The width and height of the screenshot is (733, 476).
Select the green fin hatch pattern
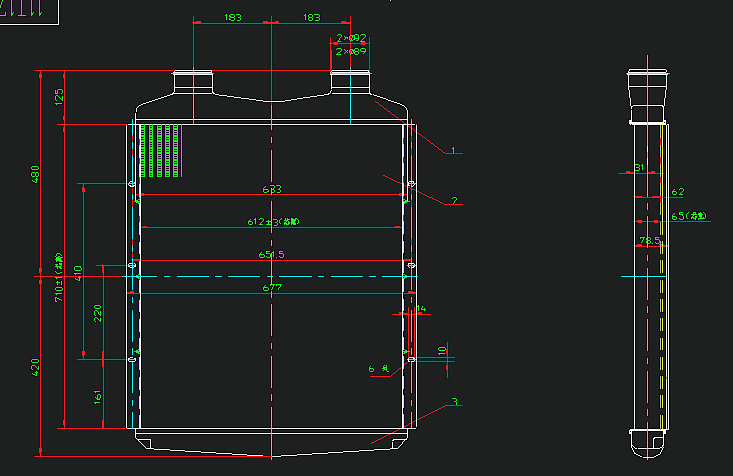(x=159, y=151)
